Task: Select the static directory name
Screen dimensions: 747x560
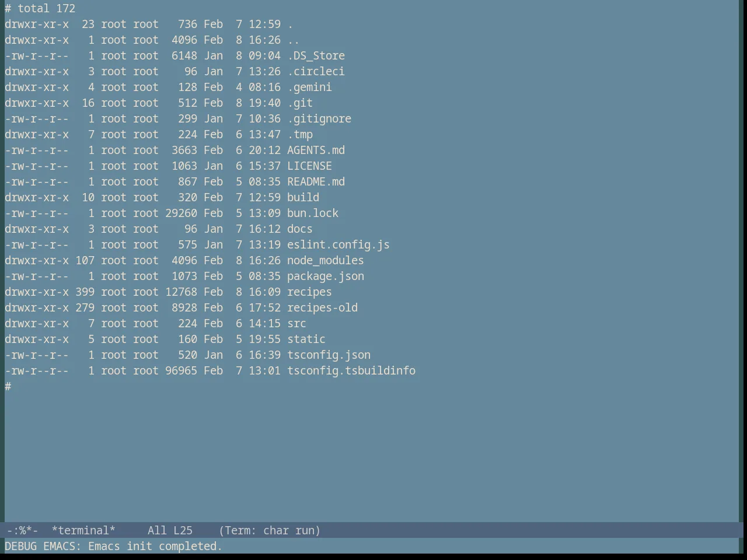Action: [x=306, y=339]
